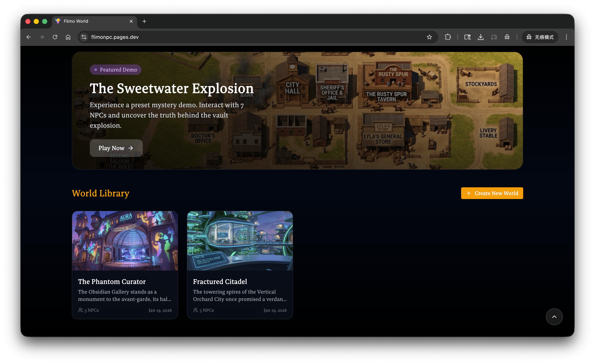This screenshot has width=595, height=364.
Task: Open the extensions puzzle icon
Action: pos(448,37)
